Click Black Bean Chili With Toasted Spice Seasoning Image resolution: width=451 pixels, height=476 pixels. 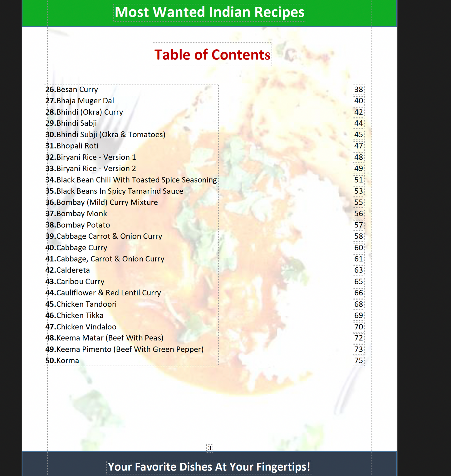[131, 180]
